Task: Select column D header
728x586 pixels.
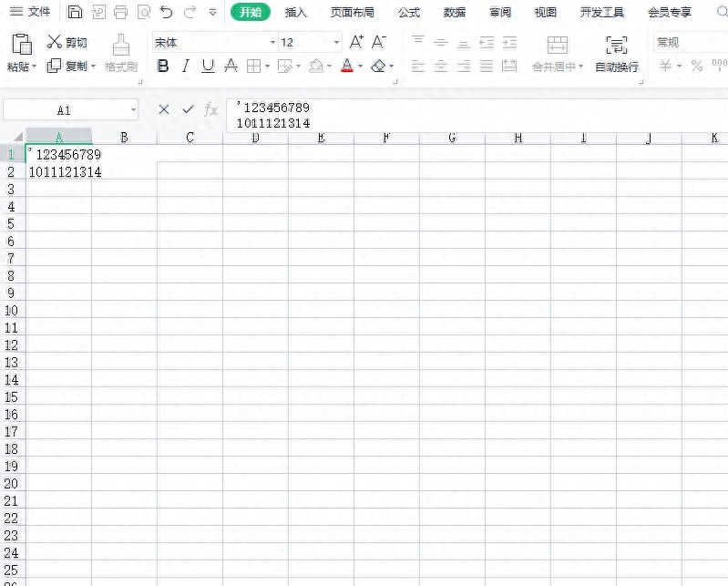Action: [255, 138]
